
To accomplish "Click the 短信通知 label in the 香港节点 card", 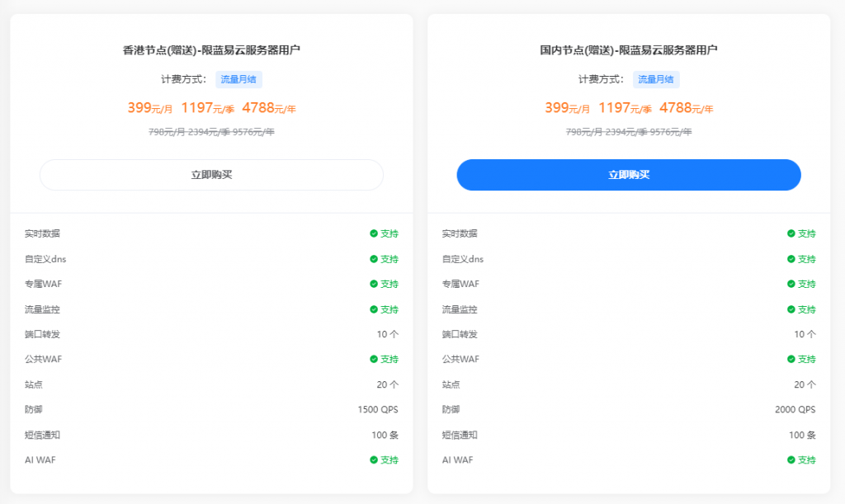I will coord(43,435).
